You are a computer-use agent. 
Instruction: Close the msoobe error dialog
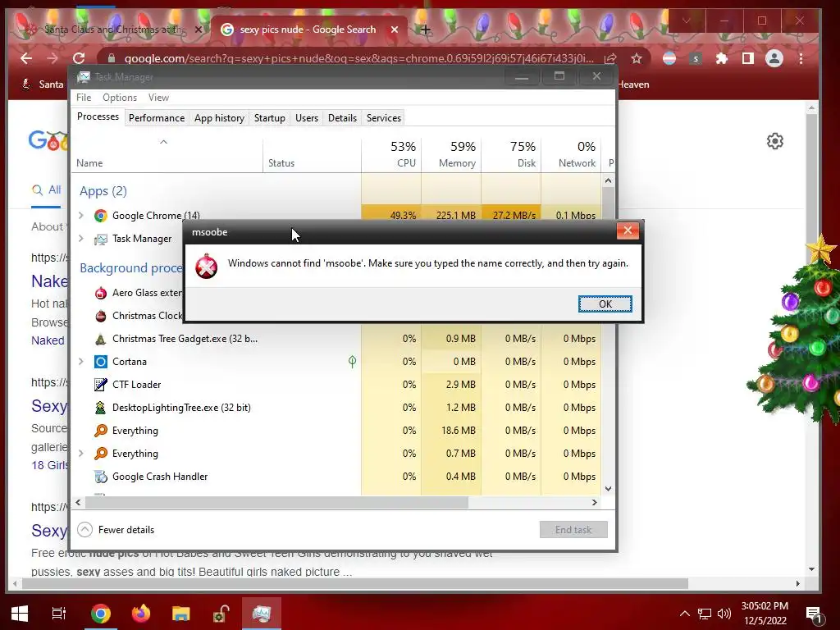[x=628, y=231]
